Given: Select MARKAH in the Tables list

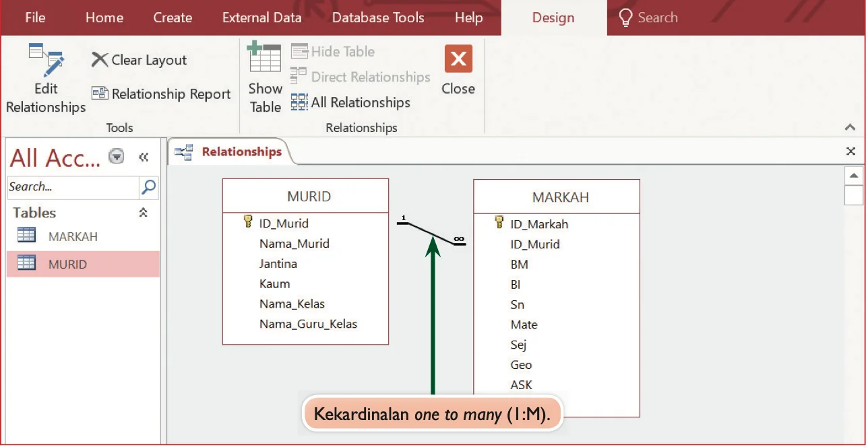Looking at the screenshot, I should [84, 236].
